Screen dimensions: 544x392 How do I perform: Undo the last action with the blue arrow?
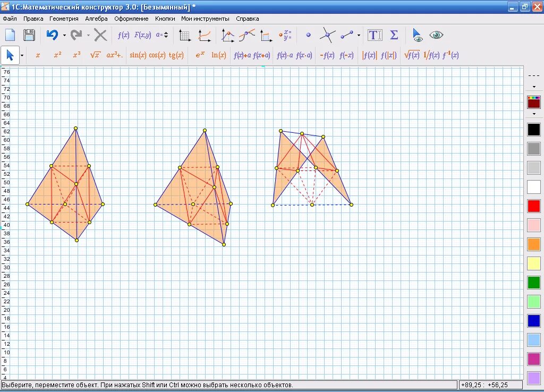[53, 35]
